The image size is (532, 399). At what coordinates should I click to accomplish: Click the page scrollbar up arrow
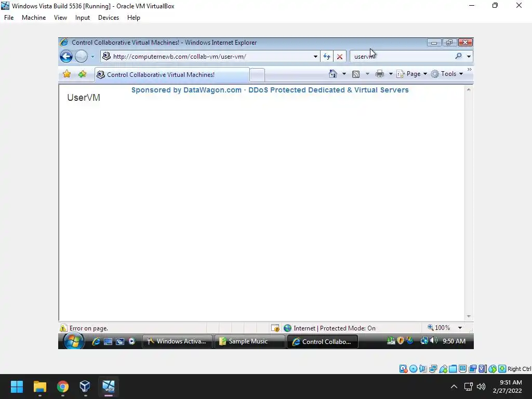pyautogui.click(x=469, y=89)
